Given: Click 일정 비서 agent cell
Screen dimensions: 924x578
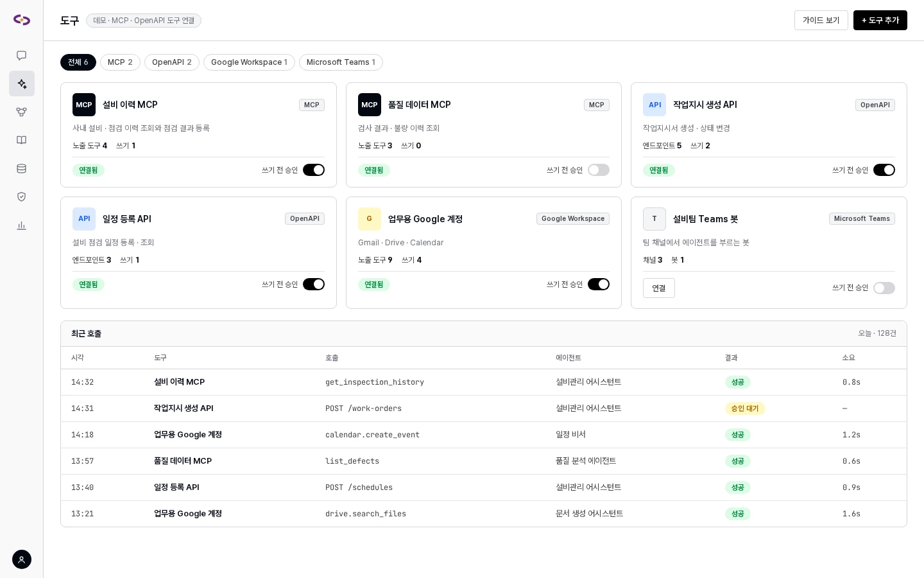Looking at the screenshot, I should pos(570,435).
